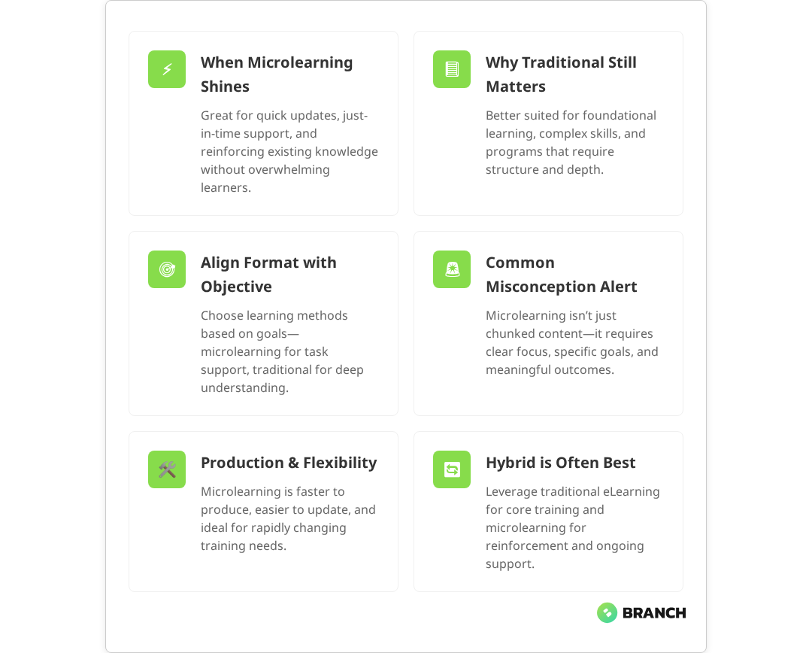The height and width of the screenshot is (653, 812).
Task: Click the document page icon
Action: (452, 69)
